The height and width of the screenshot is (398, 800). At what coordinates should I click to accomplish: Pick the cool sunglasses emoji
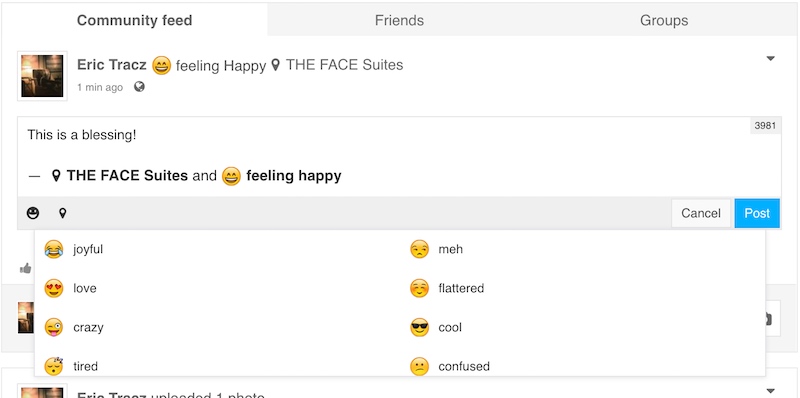click(419, 327)
